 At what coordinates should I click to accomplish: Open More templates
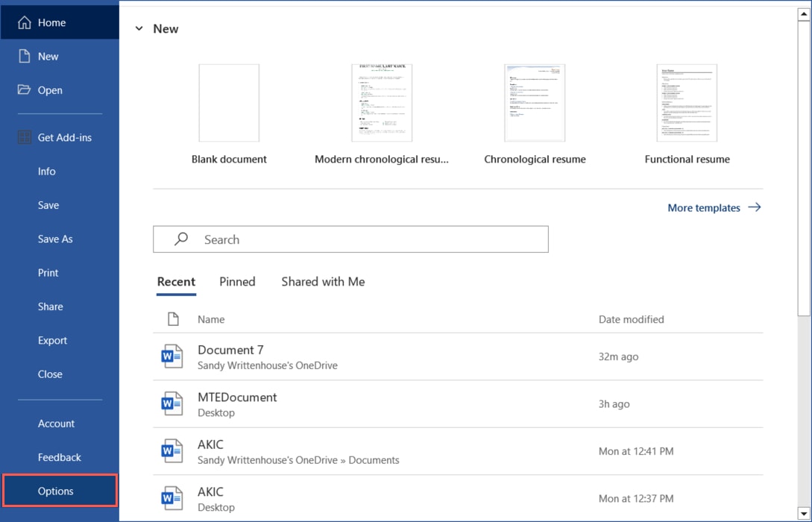pos(703,207)
